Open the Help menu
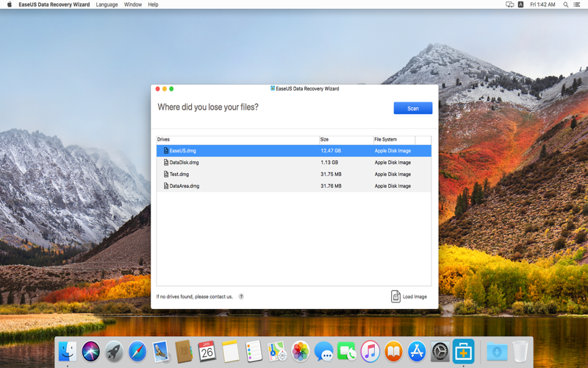This screenshot has width=588, height=368. [x=153, y=4]
